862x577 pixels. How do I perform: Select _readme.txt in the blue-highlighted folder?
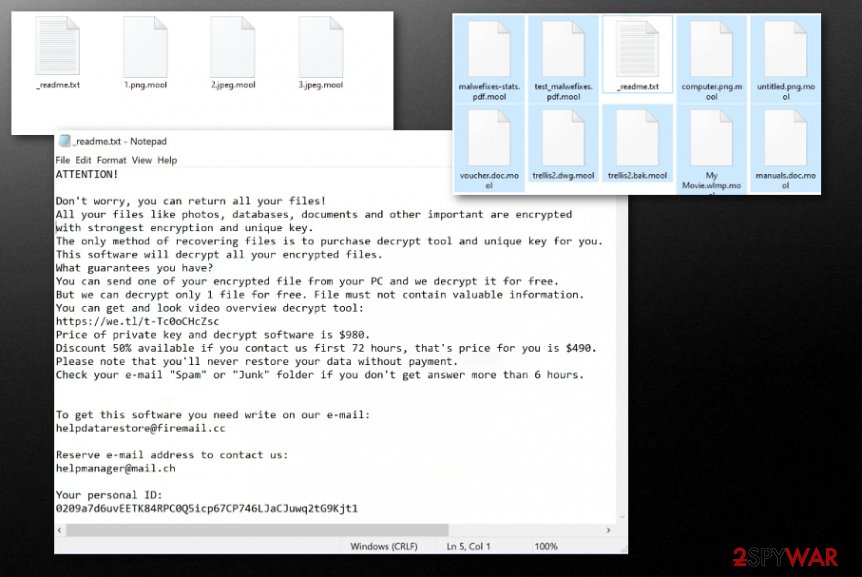click(638, 55)
